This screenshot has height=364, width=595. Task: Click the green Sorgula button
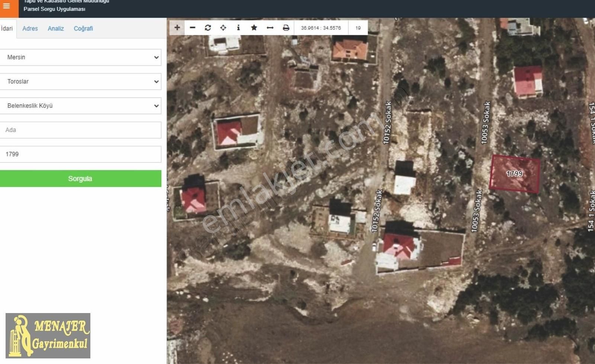point(80,178)
